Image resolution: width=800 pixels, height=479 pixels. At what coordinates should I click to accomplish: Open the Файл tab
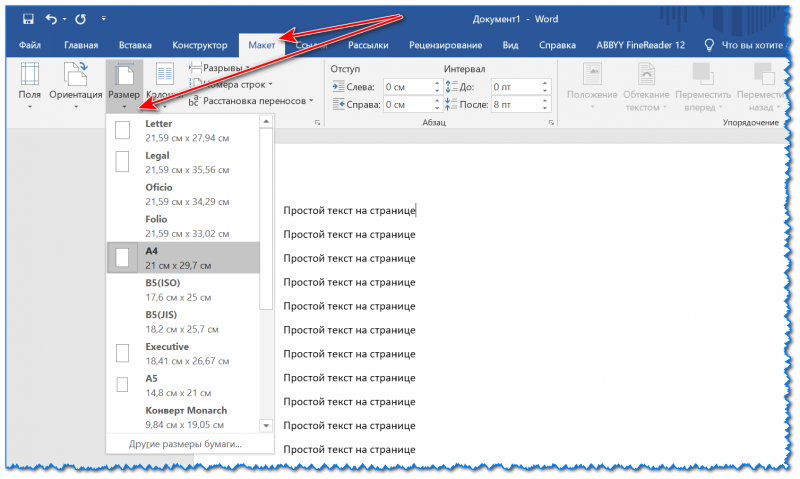(x=30, y=45)
